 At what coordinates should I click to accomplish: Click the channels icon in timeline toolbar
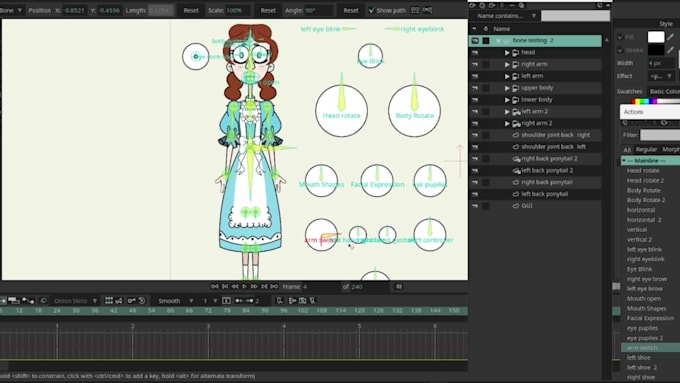3,301
